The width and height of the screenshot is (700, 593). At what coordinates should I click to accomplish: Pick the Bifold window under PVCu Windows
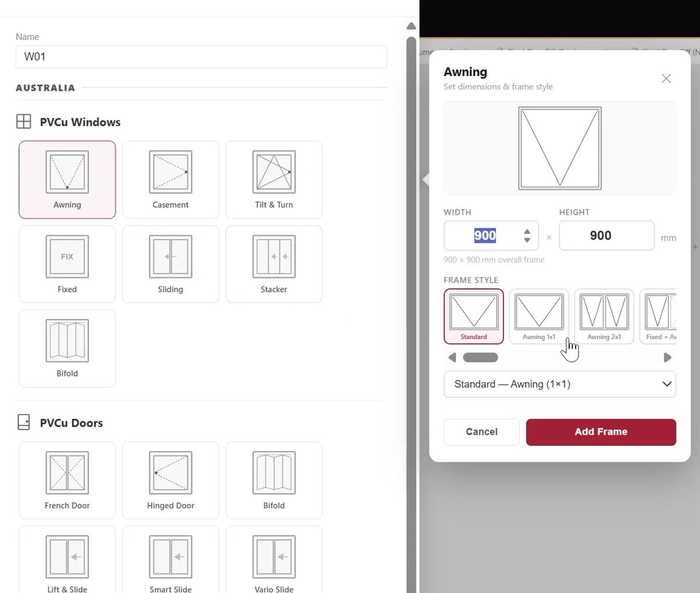point(67,348)
